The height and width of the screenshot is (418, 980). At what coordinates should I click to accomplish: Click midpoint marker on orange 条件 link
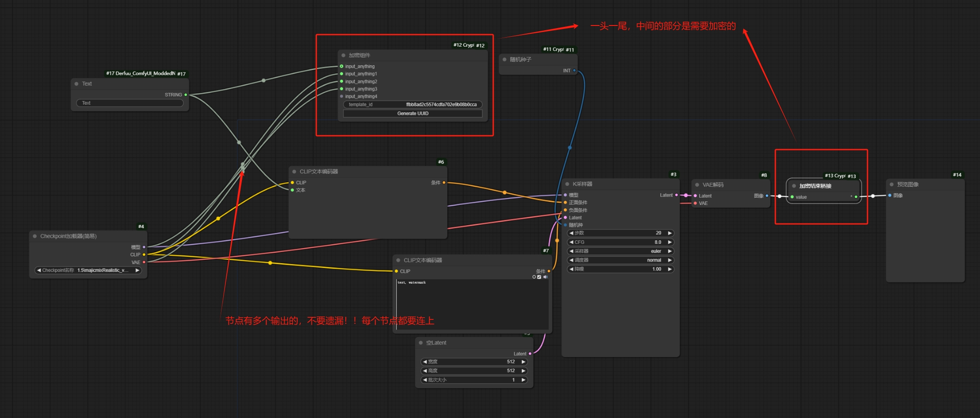point(504,192)
